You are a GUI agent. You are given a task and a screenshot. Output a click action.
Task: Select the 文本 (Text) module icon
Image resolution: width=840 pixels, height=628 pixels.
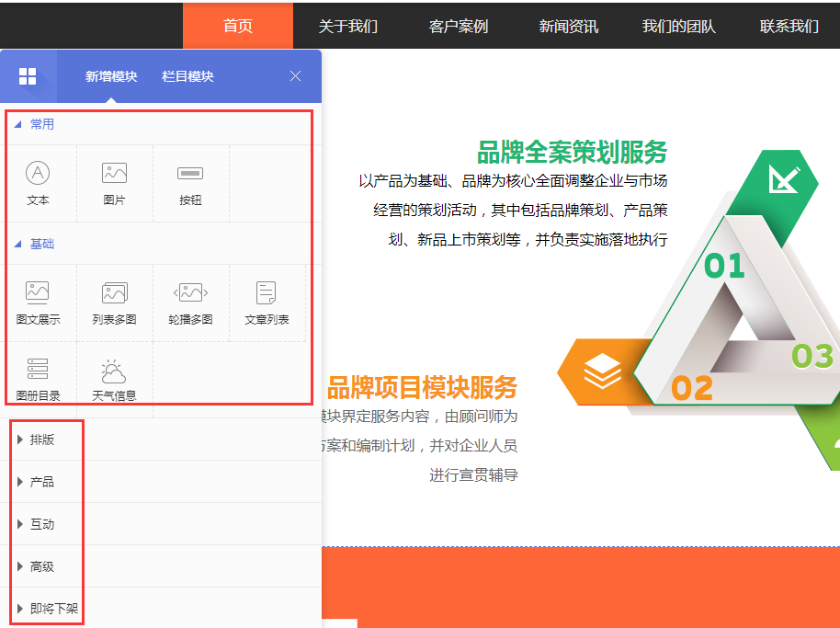(x=39, y=181)
